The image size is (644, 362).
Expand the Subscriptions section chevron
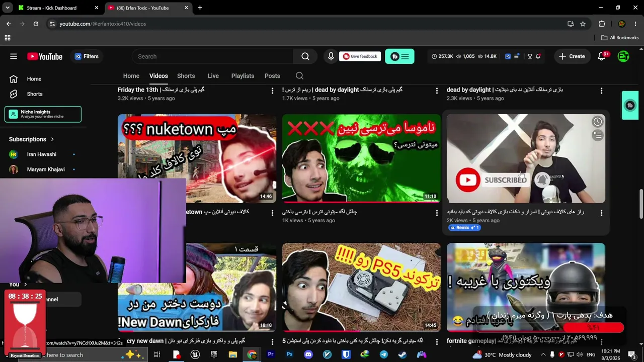[52, 139]
